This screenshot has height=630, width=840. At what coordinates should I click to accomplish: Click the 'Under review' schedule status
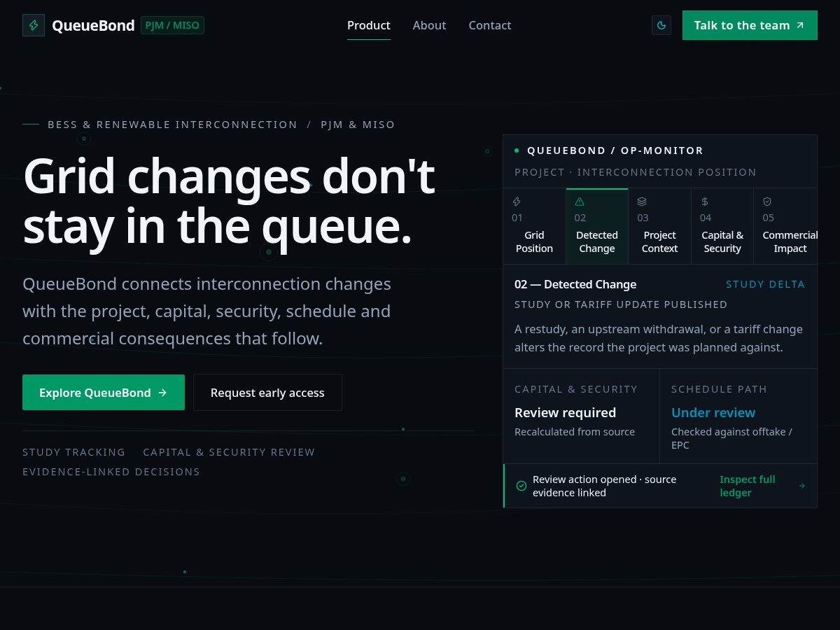(713, 412)
